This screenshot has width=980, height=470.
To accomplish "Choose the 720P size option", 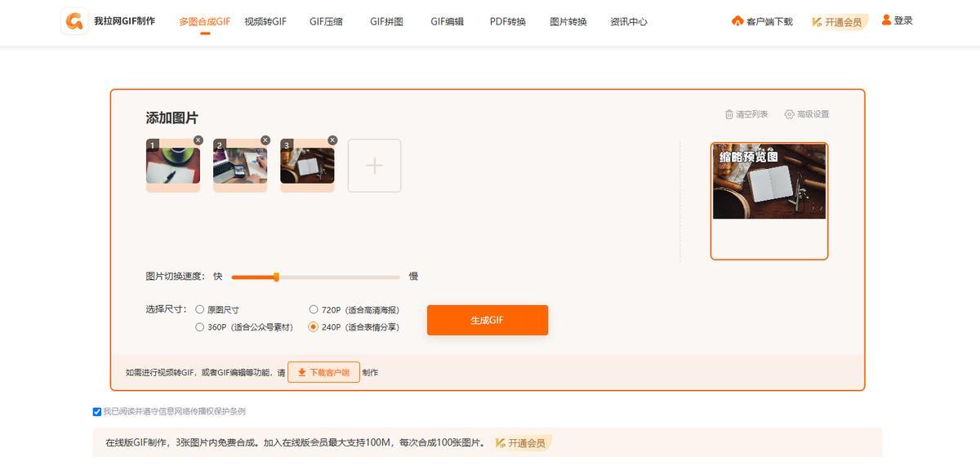I will (x=314, y=310).
